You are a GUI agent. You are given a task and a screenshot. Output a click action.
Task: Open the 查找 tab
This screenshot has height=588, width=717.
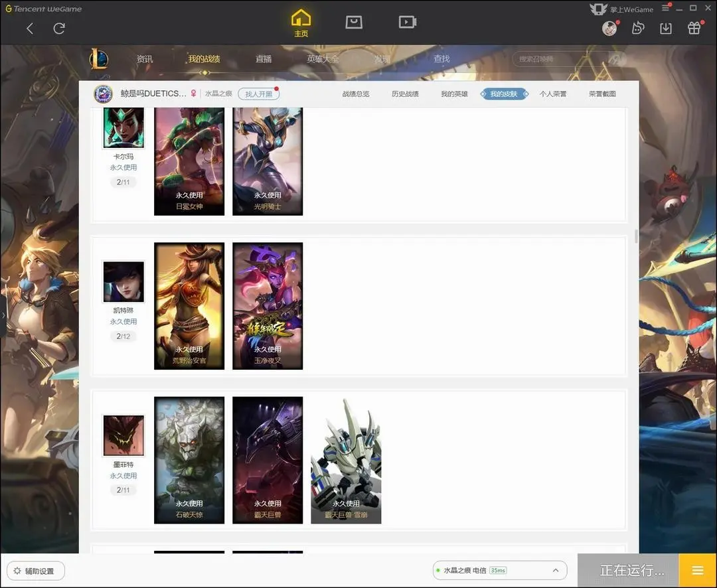(441, 59)
